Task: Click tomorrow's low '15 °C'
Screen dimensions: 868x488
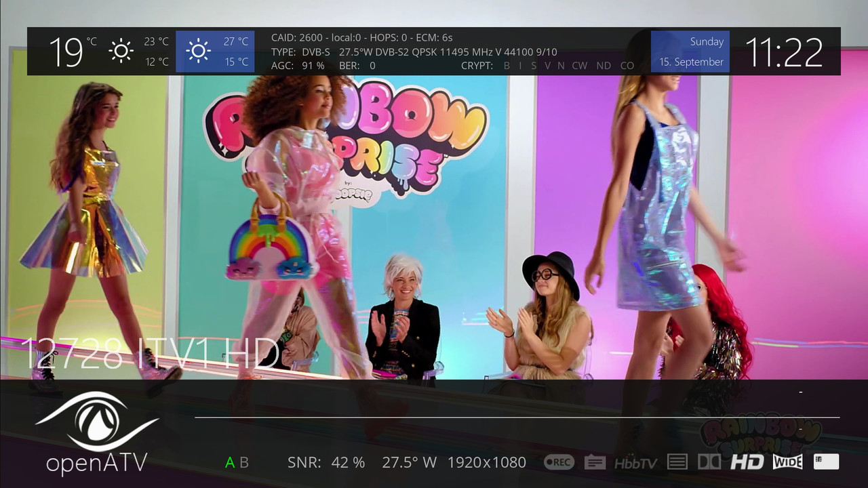Action: 236,62
